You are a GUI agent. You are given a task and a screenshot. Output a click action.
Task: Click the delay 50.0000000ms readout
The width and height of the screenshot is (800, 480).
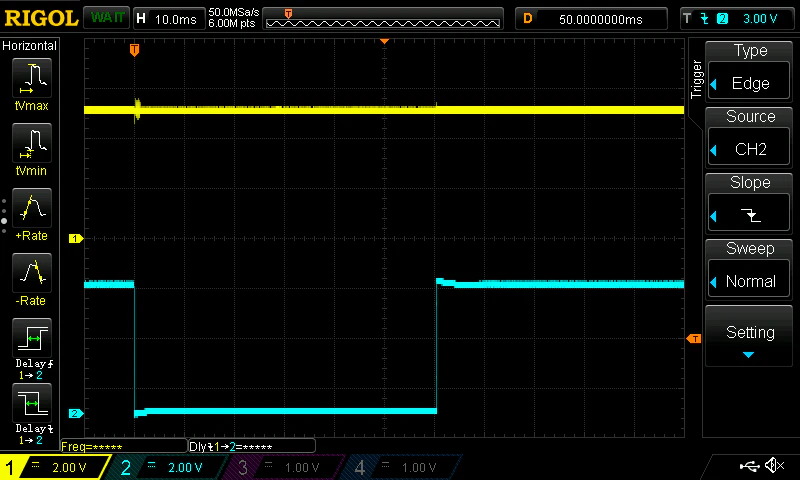(591, 19)
